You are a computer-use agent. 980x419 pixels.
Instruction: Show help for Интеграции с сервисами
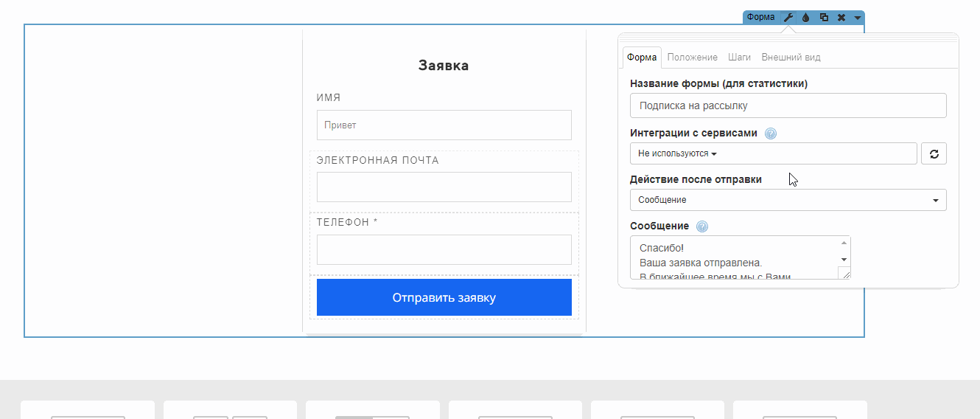[771, 134]
